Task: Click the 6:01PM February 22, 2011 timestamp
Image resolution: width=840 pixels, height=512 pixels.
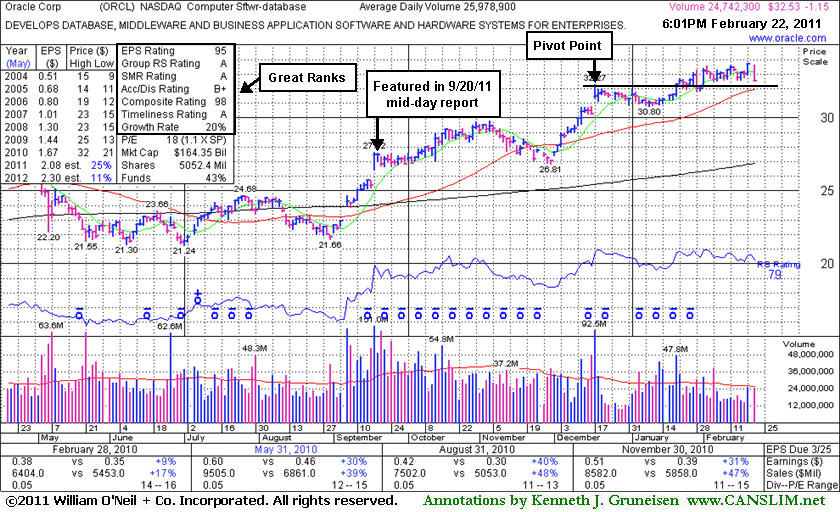Action: click(x=741, y=24)
